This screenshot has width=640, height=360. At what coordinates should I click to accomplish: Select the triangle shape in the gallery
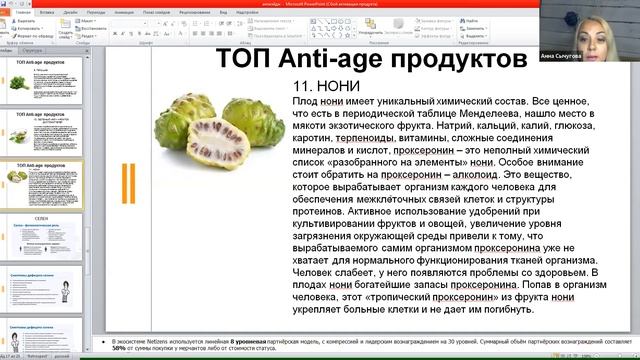click(x=314, y=28)
